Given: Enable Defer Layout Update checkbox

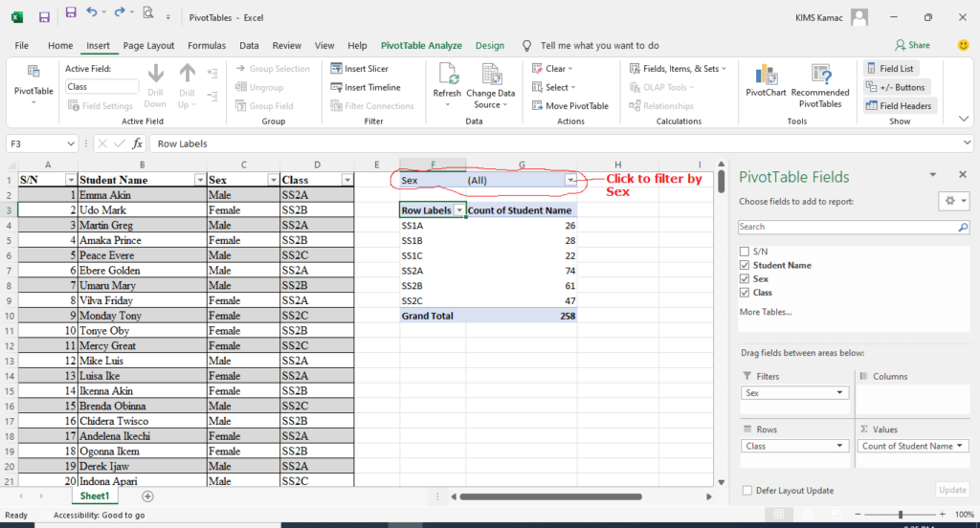Looking at the screenshot, I should (746, 491).
